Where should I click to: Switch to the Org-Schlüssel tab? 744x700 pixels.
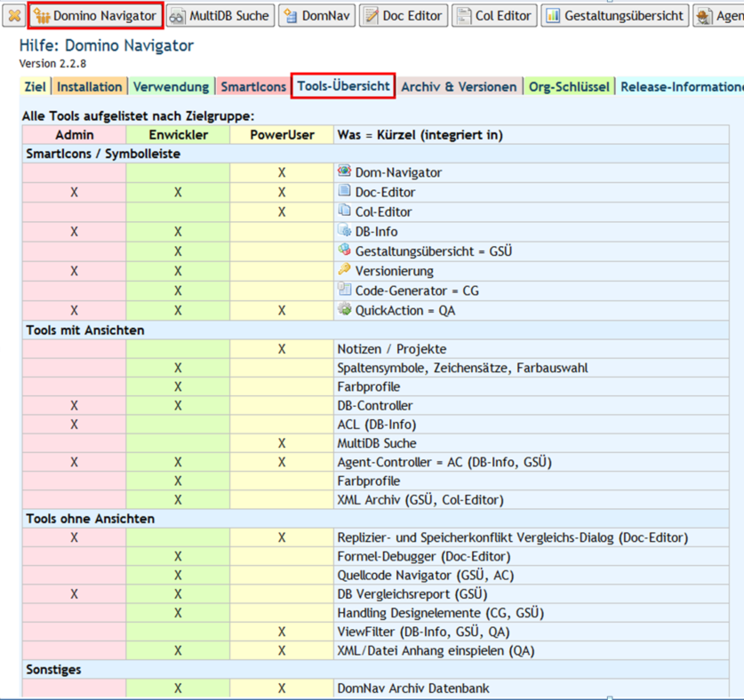pyautogui.click(x=569, y=87)
